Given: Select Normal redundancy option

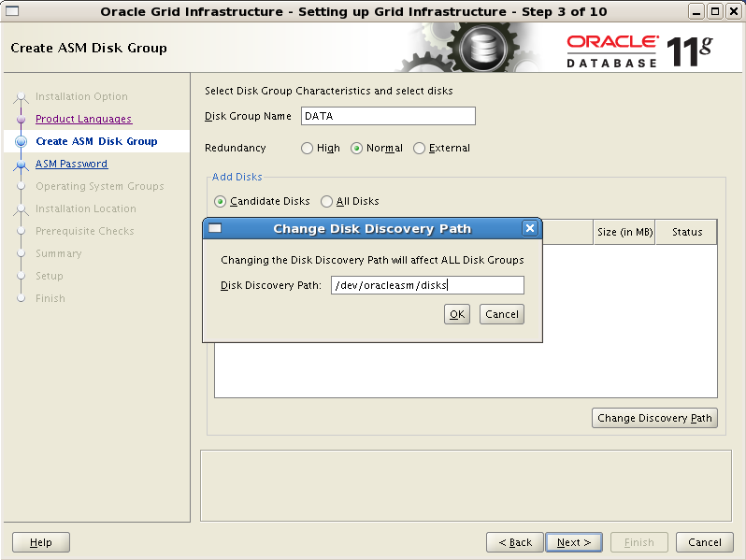Looking at the screenshot, I should 377,148.
